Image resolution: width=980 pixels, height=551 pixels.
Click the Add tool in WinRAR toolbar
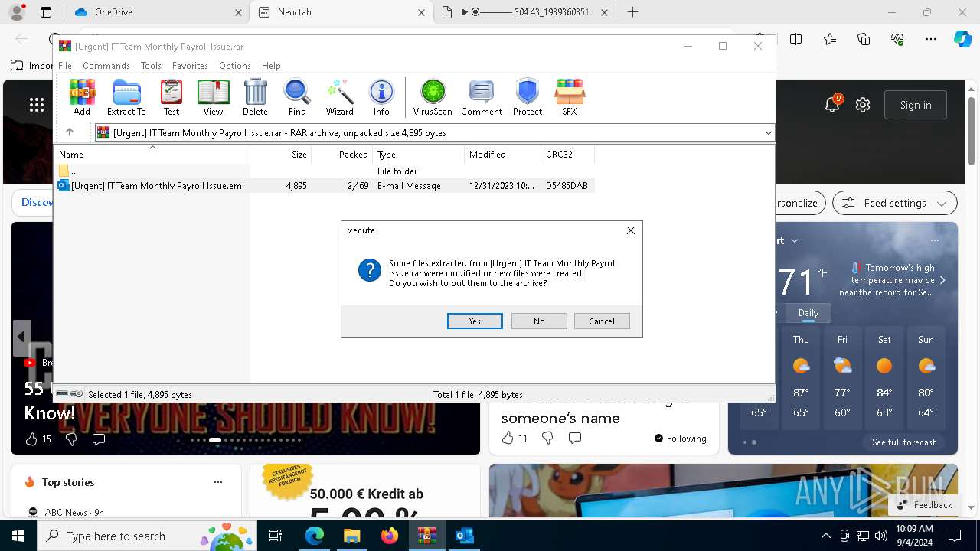(82, 97)
